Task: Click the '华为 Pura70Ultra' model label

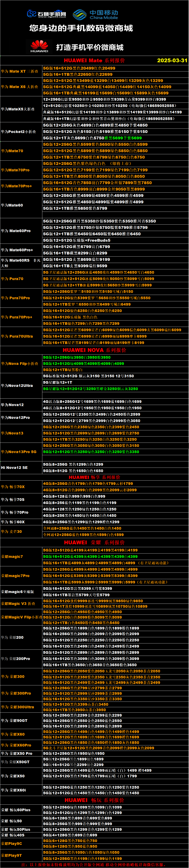Action: click(x=17, y=336)
